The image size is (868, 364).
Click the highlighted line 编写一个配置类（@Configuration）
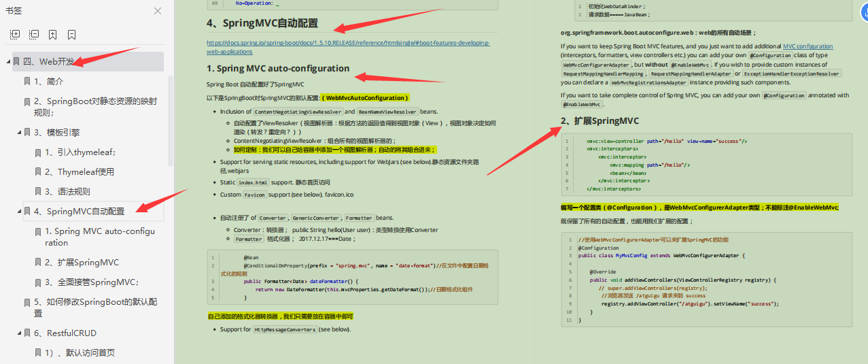point(700,207)
